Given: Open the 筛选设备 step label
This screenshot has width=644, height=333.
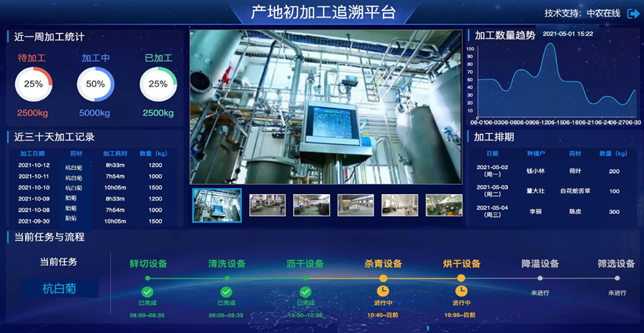Looking at the screenshot, I should [617, 264].
